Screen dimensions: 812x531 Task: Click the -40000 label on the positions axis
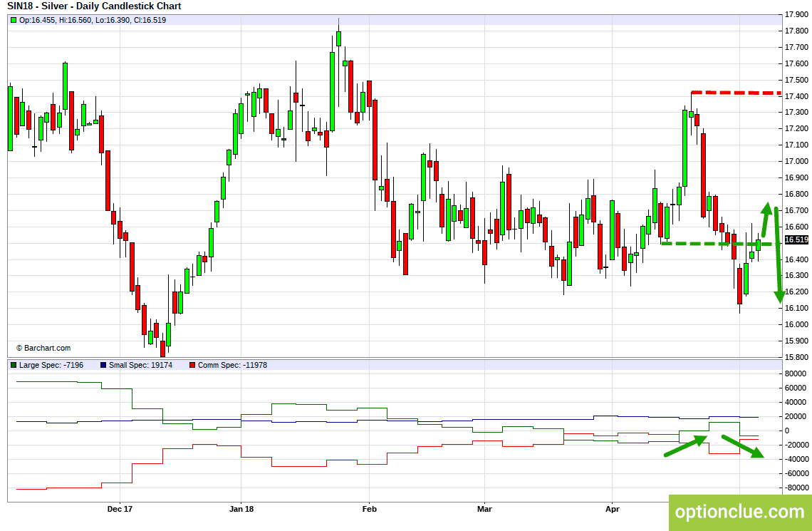[796, 459]
